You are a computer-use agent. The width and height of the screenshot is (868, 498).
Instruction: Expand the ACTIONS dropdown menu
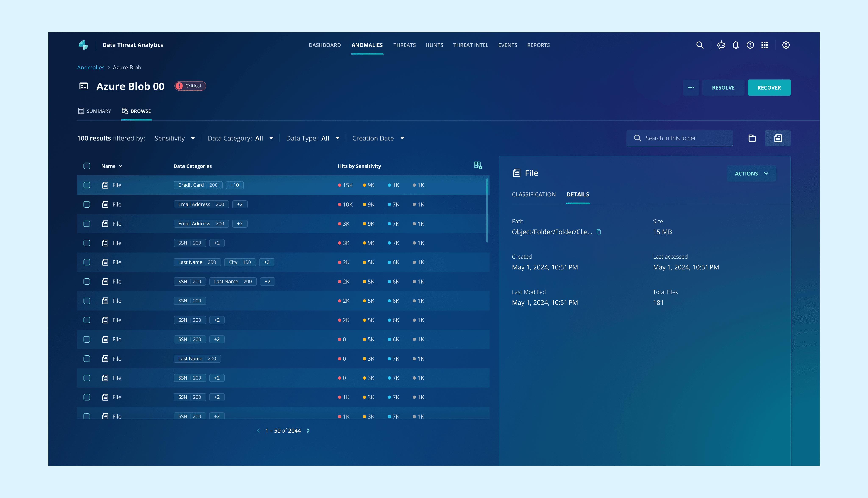tap(751, 173)
